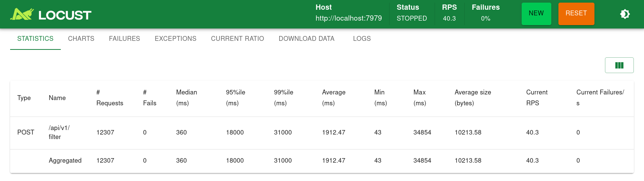The height and width of the screenshot is (181, 644).
Task: Open the CHARTS tab
Action: point(81,39)
